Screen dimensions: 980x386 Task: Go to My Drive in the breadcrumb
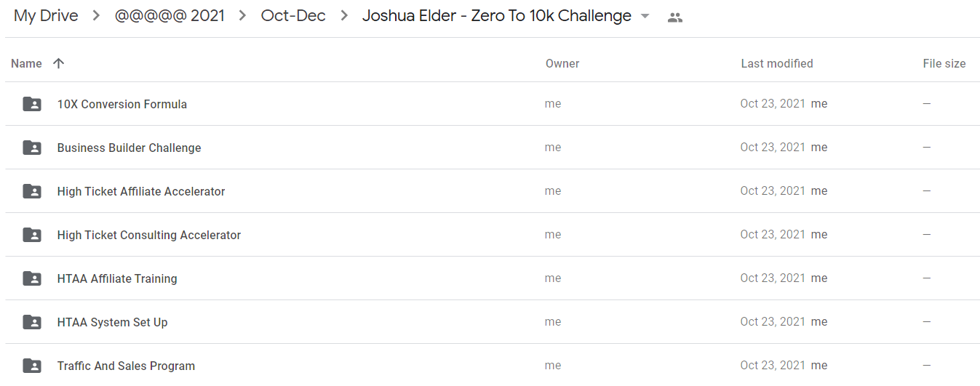pyautogui.click(x=46, y=16)
